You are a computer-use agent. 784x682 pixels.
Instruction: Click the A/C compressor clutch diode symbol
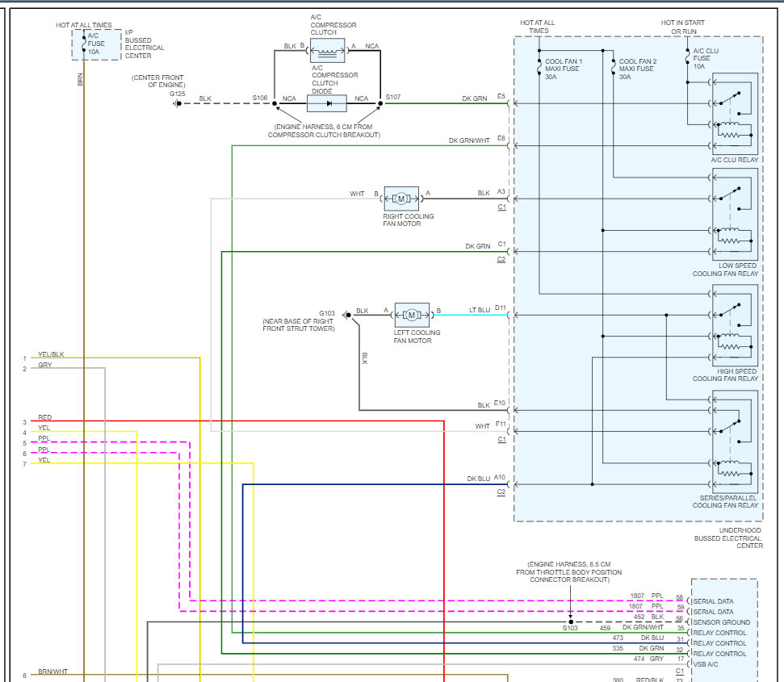point(327,103)
